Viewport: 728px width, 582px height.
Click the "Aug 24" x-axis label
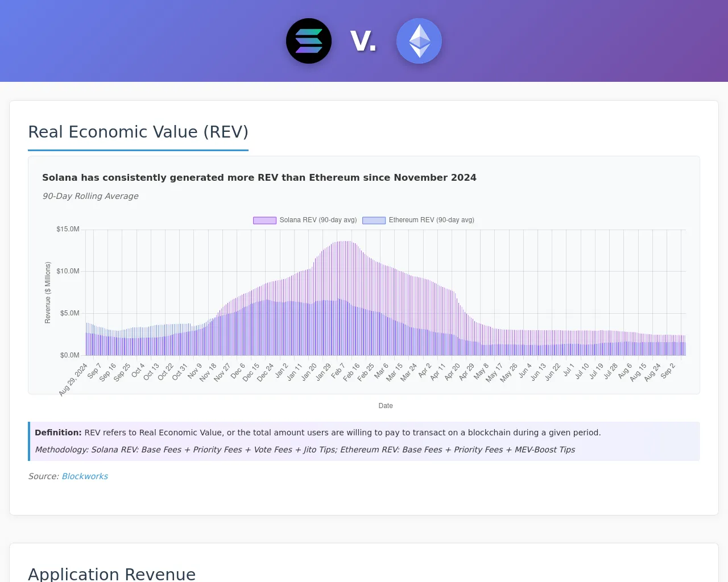click(x=653, y=372)
